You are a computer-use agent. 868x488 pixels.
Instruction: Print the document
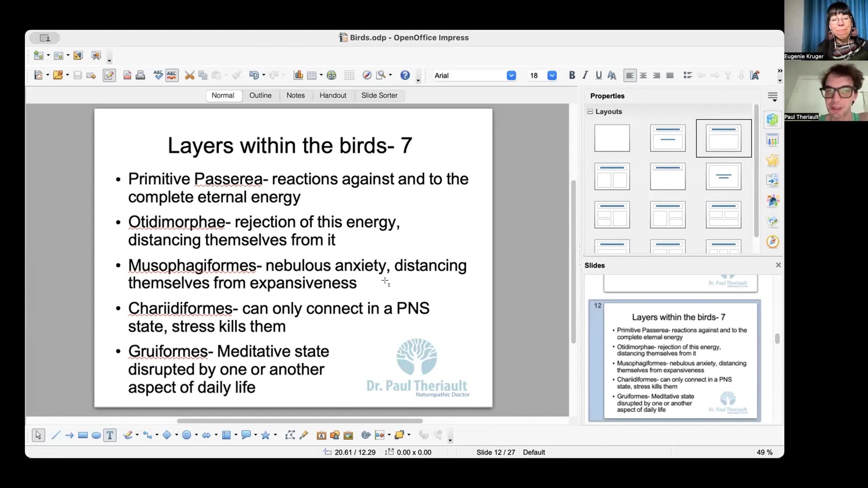point(141,75)
